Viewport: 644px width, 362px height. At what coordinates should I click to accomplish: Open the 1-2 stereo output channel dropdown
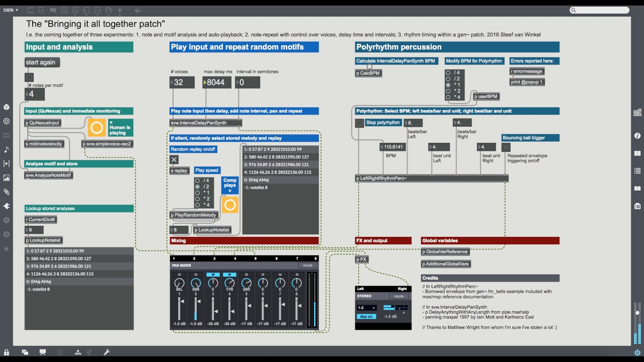[x=366, y=308]
